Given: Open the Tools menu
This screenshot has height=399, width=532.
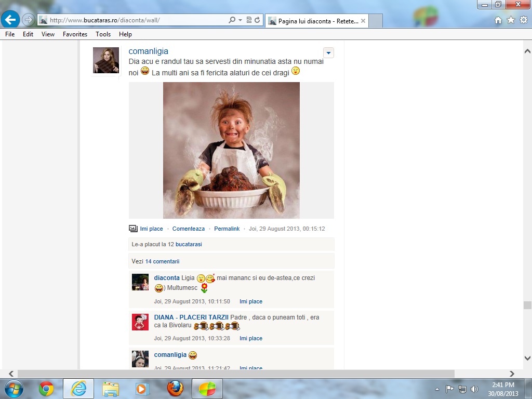Looking at the screenshot, I should coord(103,34).
